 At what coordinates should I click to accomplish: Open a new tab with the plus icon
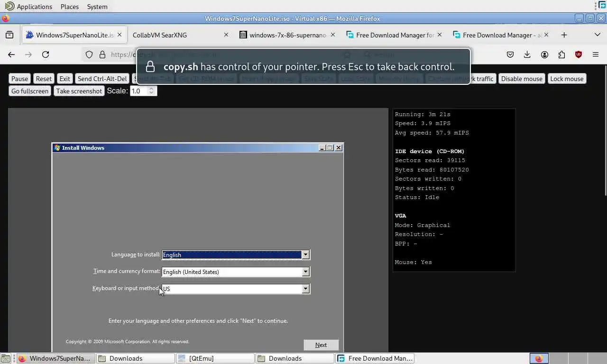564,35
